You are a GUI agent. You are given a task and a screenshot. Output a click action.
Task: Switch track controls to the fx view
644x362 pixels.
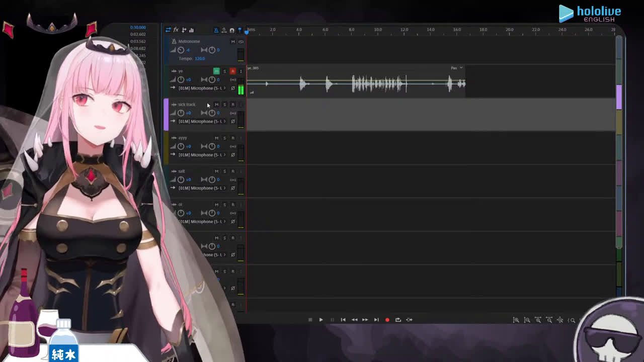(176, 30)
